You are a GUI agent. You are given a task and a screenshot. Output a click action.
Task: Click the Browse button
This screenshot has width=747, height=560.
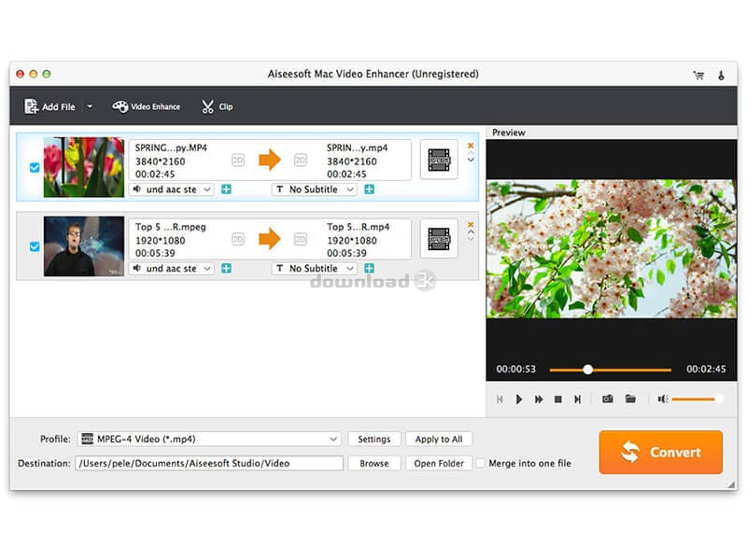[x=374, y=463]
